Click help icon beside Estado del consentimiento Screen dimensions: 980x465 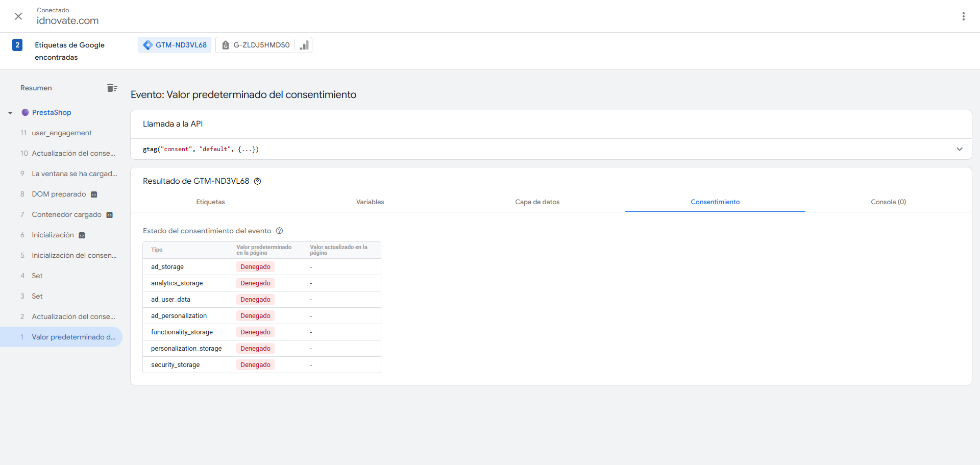[279, 231]
